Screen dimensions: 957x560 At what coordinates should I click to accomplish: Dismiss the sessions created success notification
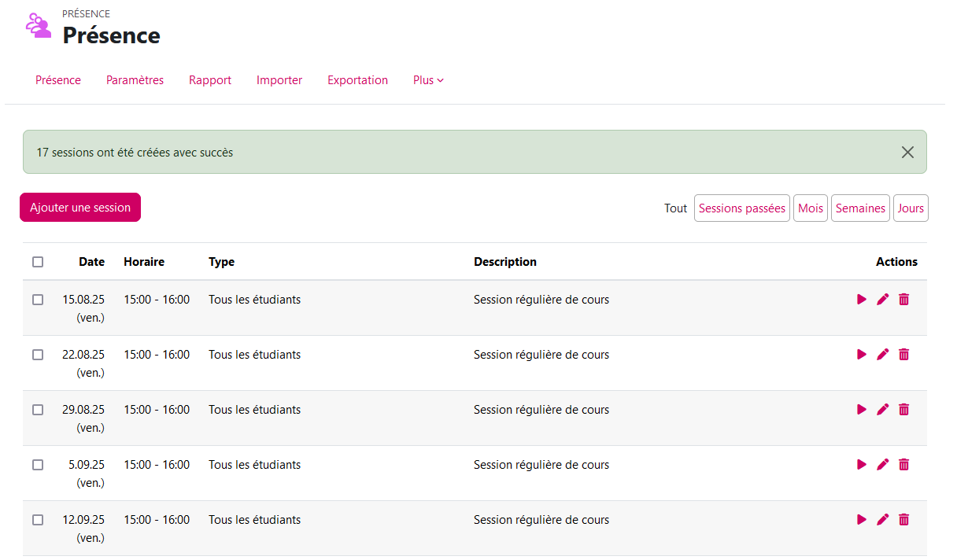point(907,153)
